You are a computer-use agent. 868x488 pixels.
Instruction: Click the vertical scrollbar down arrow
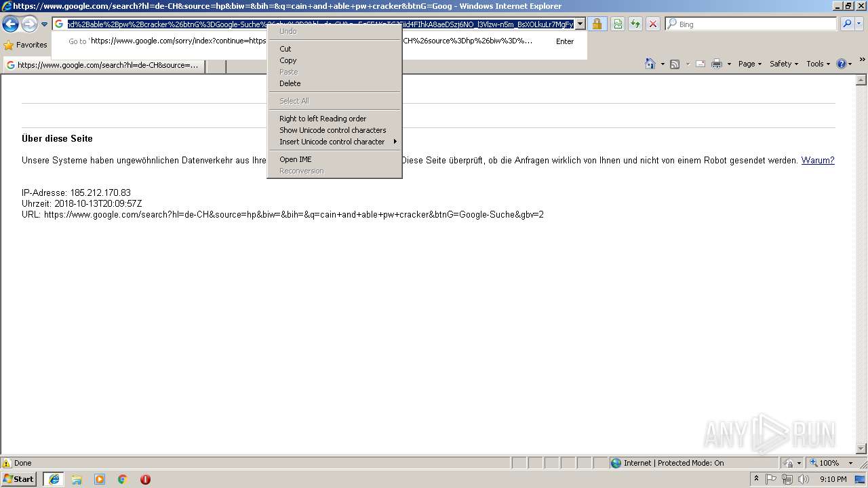(x=862, y=449)
